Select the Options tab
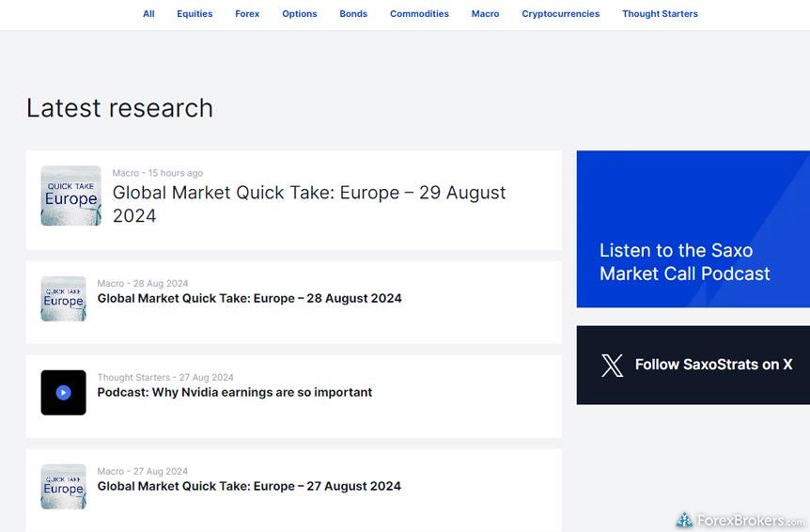 click(300, 14)
